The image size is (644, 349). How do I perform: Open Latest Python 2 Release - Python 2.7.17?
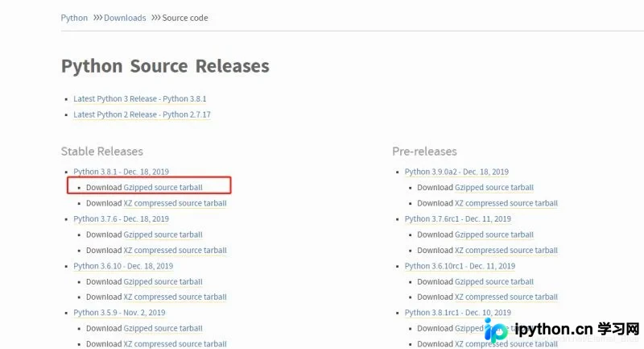tap(142, 114)
